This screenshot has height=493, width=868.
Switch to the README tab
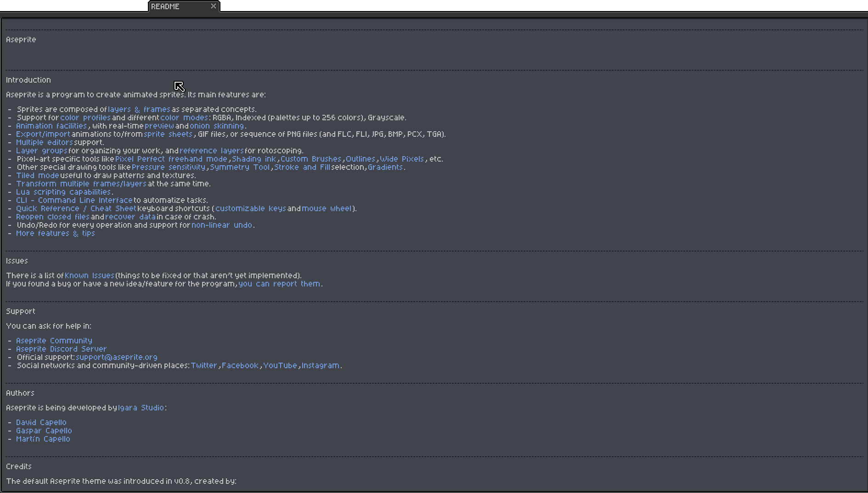tap(184, 6)
